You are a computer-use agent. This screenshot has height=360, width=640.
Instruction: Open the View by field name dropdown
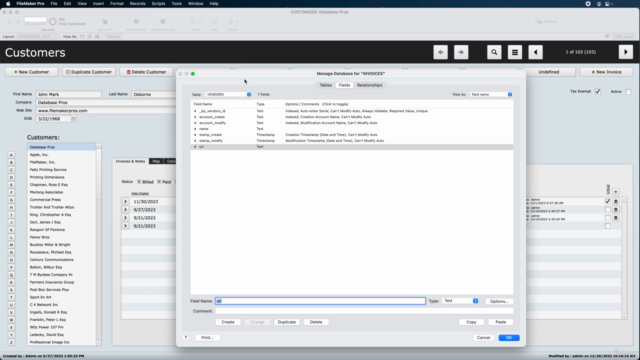pyautogui.click(x=491, y=94)
